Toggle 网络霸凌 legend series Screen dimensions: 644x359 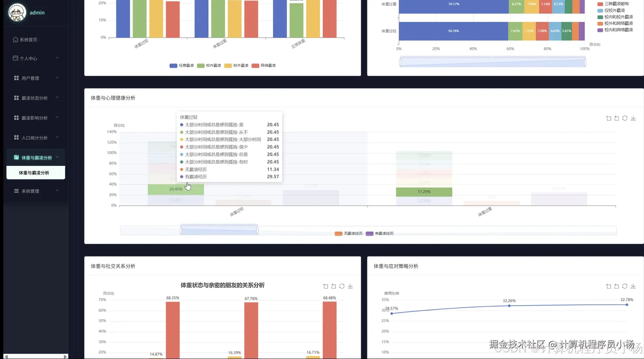(264, 65)
